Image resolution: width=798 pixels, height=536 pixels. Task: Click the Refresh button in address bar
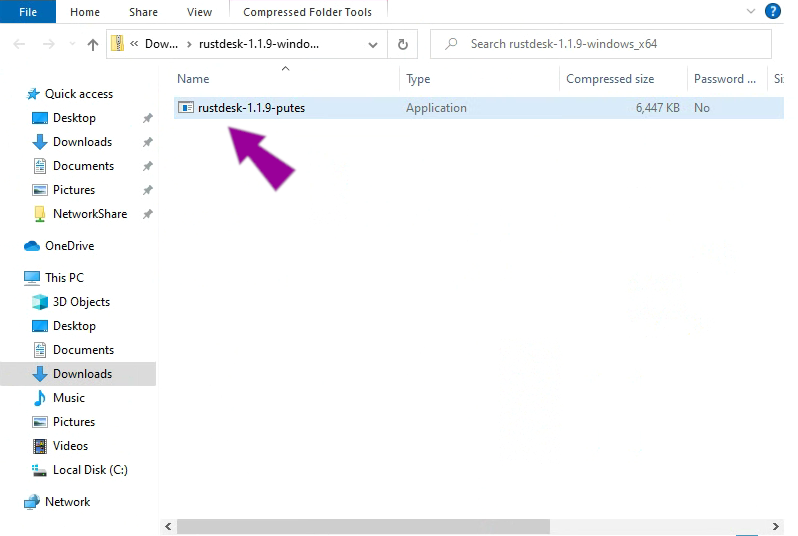pos(402,44)
